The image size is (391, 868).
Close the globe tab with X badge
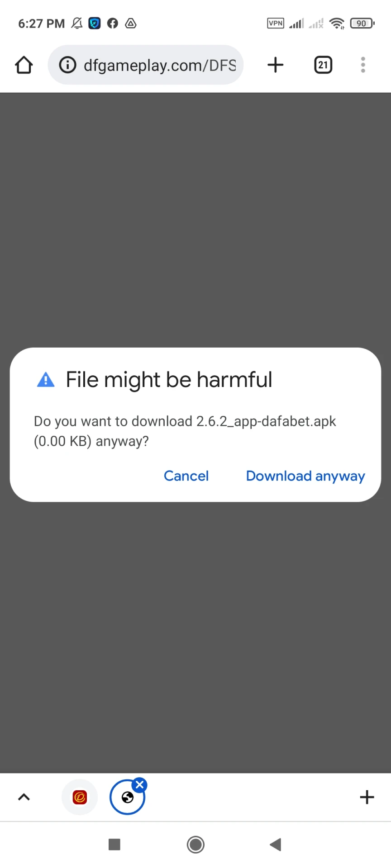click(140, 785)
